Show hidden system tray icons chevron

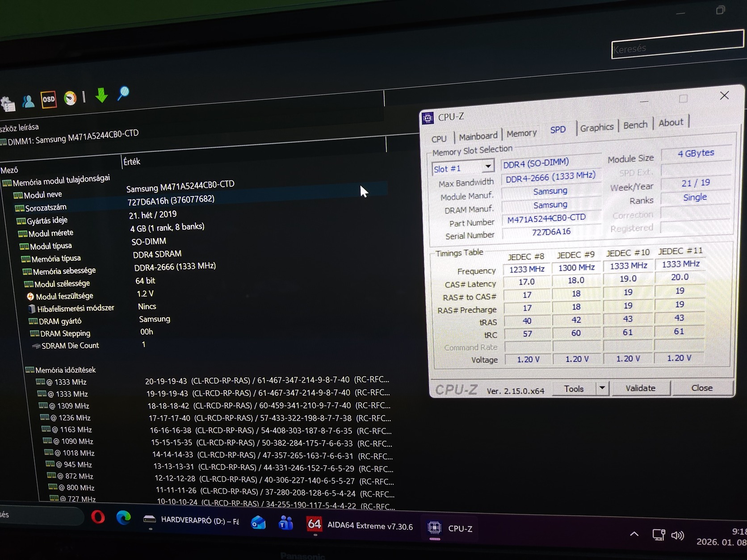click(x=634, y=534)
